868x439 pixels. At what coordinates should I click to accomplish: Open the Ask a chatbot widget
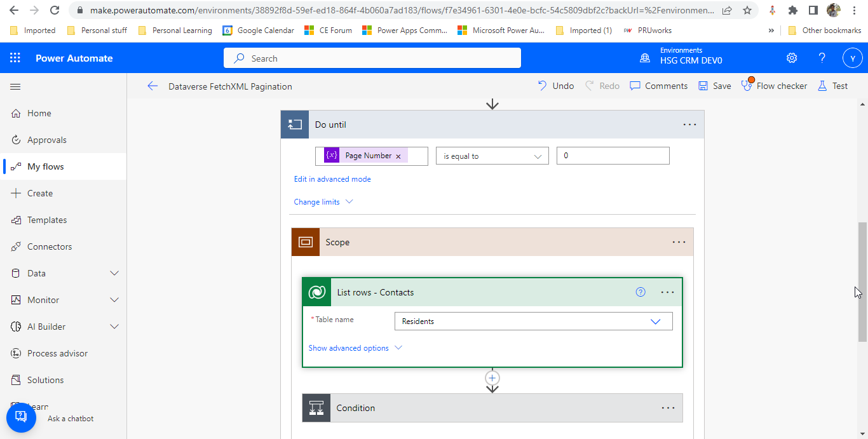21,417
